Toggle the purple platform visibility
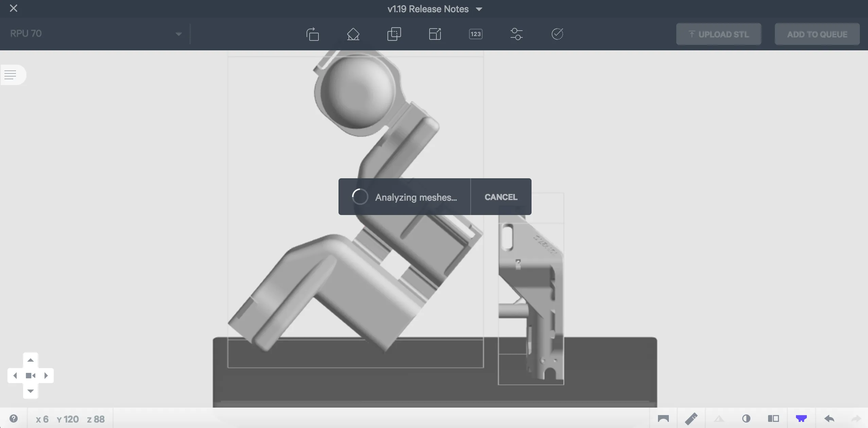Viewport: 868px width, 428px height. click(x=801, y=418)
